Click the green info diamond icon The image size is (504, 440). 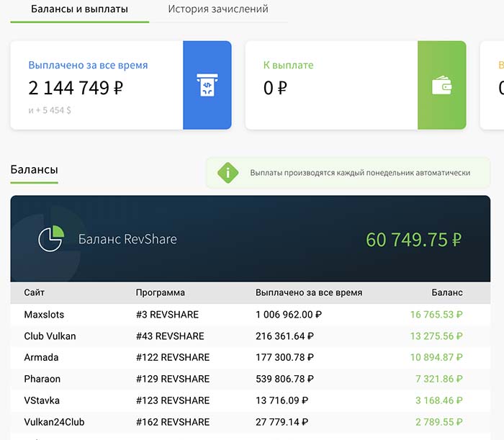pos(228,173)
